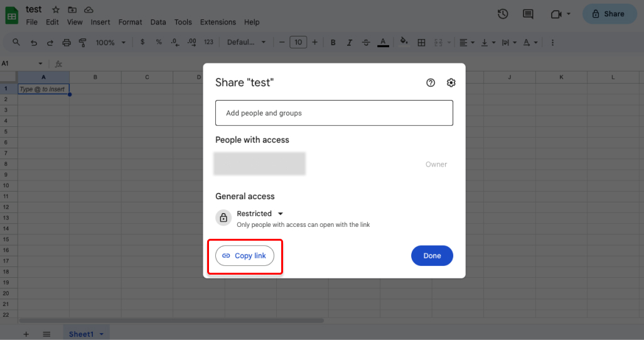This screenshot has height=340, width=644.
Task: Check the cloud save status icon
Action: 89,9
